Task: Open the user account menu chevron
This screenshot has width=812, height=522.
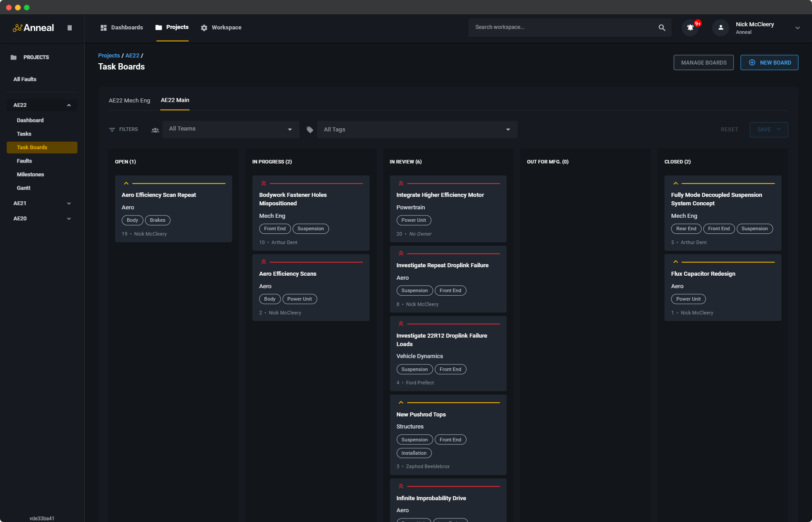Action: tap(797, 28)
